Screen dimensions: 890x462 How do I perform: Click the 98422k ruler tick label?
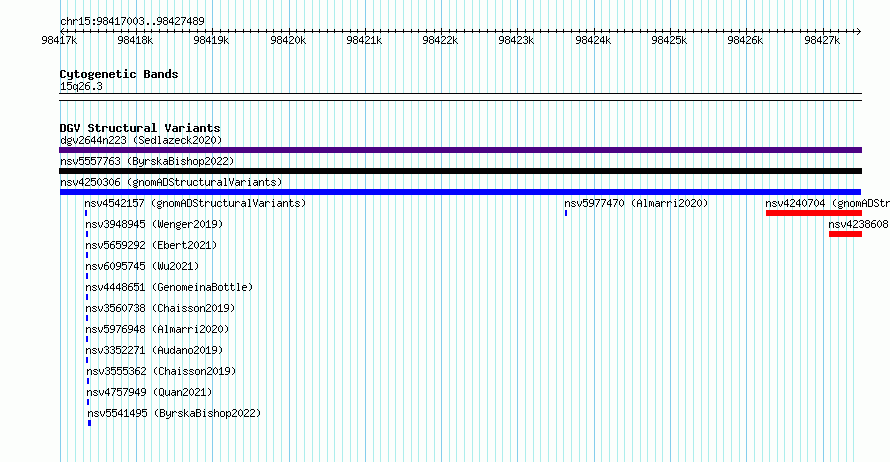[440, 40]
